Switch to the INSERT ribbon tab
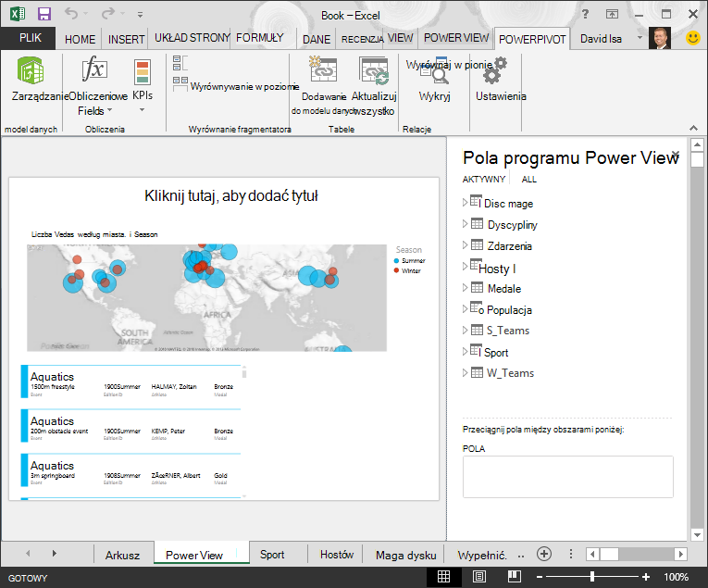 (x=127, y=40)
